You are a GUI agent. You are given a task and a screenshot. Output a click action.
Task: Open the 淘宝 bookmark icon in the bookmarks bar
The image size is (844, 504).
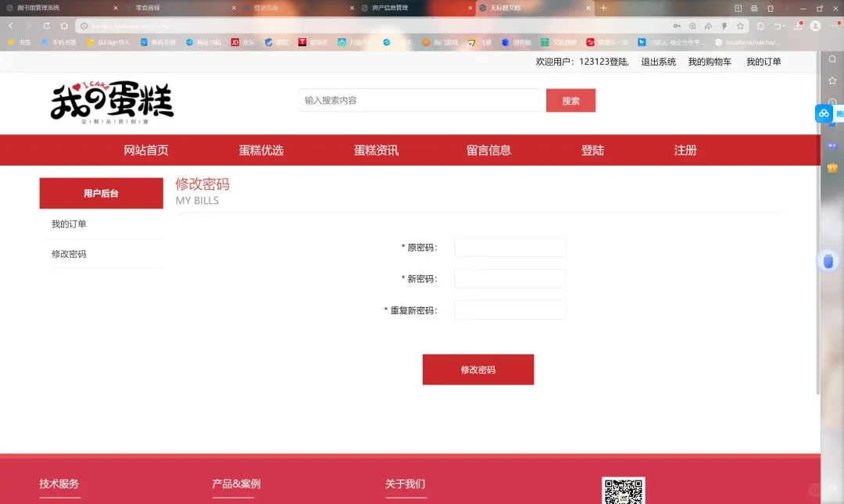(302, 42)
